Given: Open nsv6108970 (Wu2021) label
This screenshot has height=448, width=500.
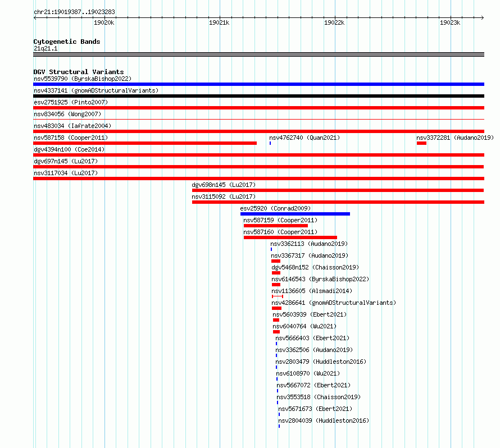Looking at the screenshot, I should click(x=308, y=373).
